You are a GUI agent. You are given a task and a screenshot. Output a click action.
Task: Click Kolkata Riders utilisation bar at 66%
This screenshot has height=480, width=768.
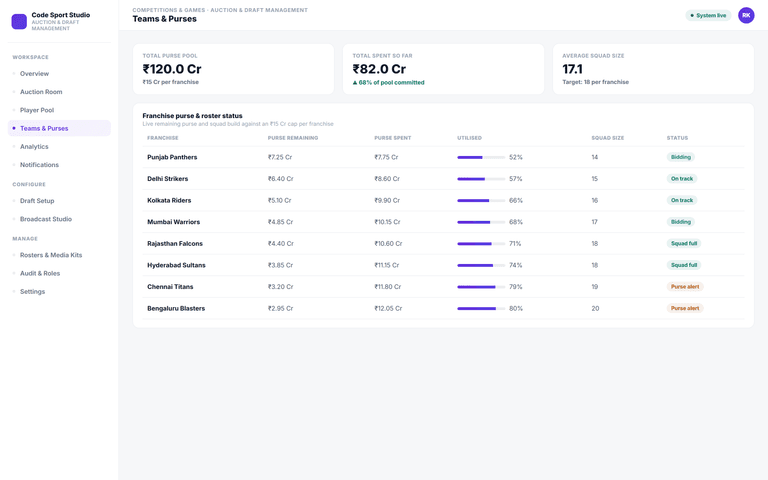(481, 200)
